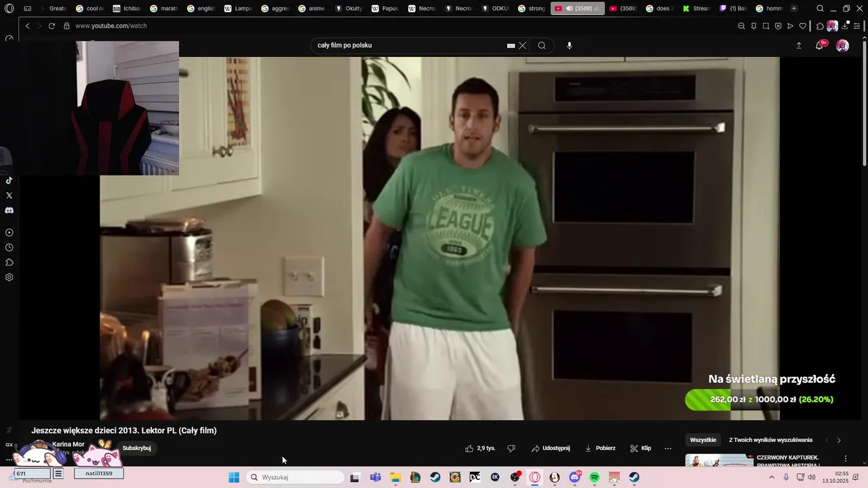Open Opera GX icon on the taskbar
This screenshot has width=868, height=488.
(535, 477)
